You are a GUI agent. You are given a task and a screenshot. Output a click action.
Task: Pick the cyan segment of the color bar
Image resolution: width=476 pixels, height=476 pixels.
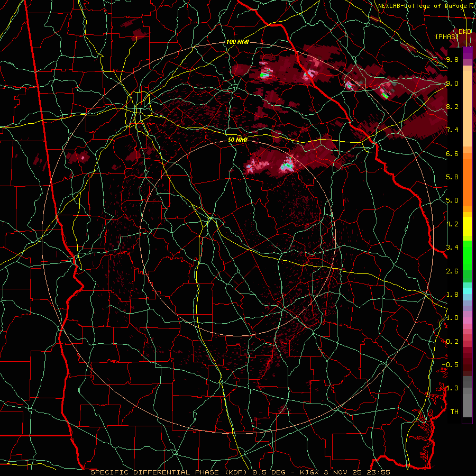[467, 291]
